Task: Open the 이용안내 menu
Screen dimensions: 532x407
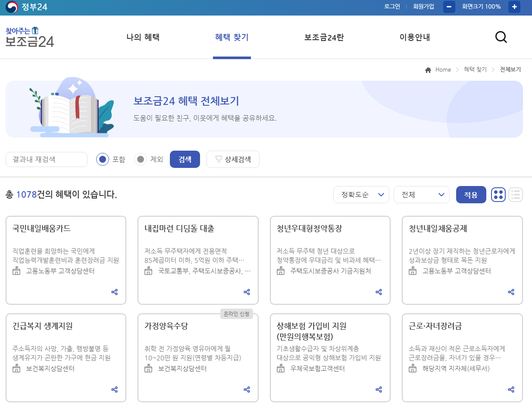Action: click(x=415, y=38)
